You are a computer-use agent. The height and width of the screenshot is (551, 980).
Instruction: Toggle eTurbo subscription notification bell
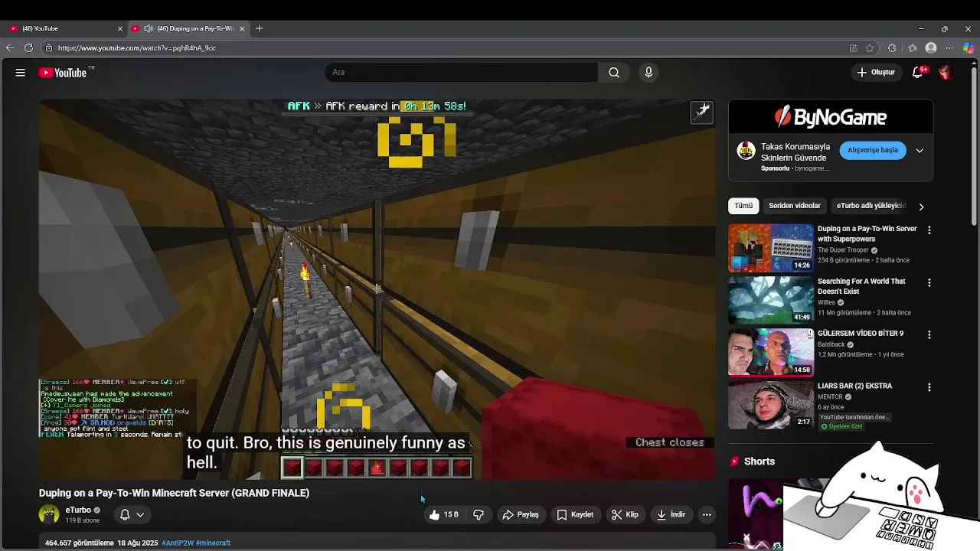click(x=132, y=515)
